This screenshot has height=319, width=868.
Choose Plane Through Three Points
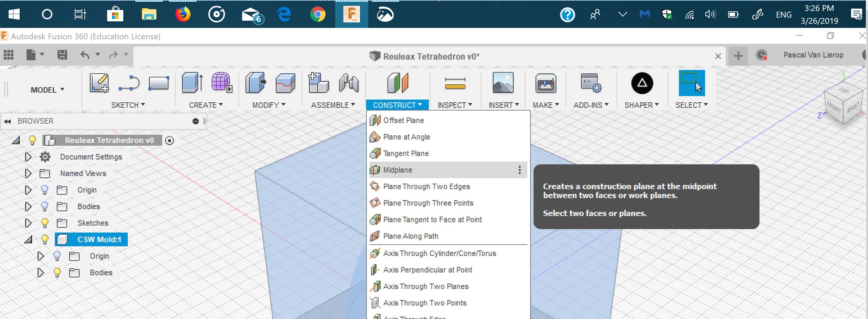(448, 203)
